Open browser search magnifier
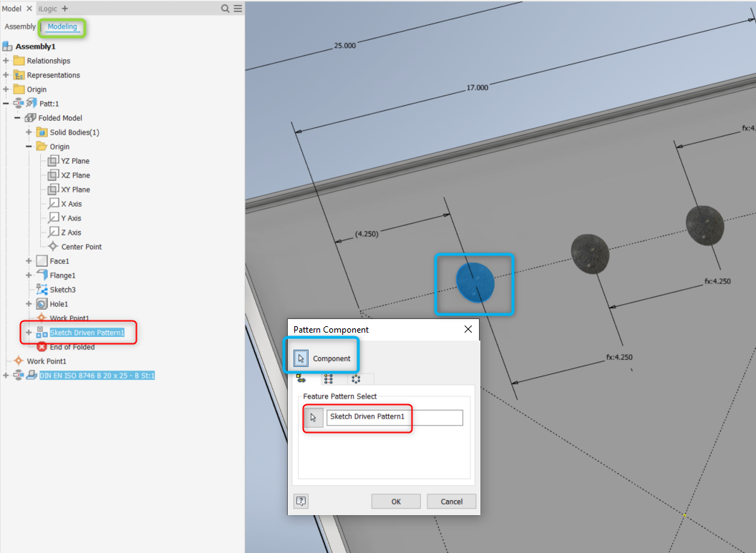The image size is (756, 553). (226, 9)
